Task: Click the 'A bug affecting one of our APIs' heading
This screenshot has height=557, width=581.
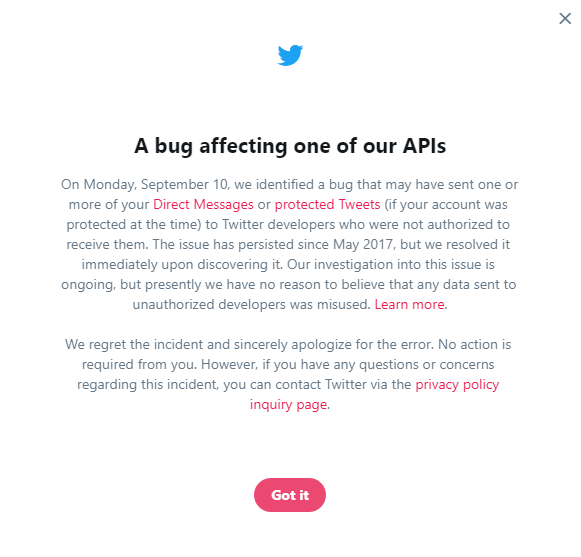Action: (x=290, y=146)
